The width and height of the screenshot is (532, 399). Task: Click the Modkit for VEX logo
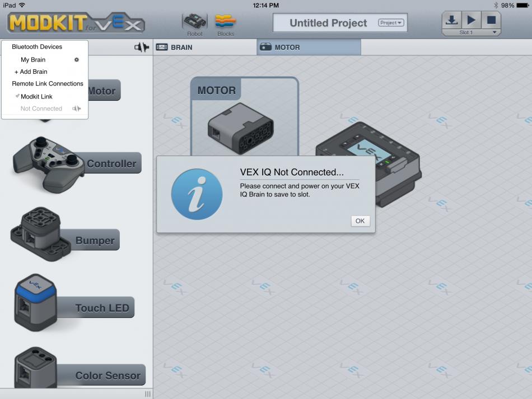coord(76,23)
